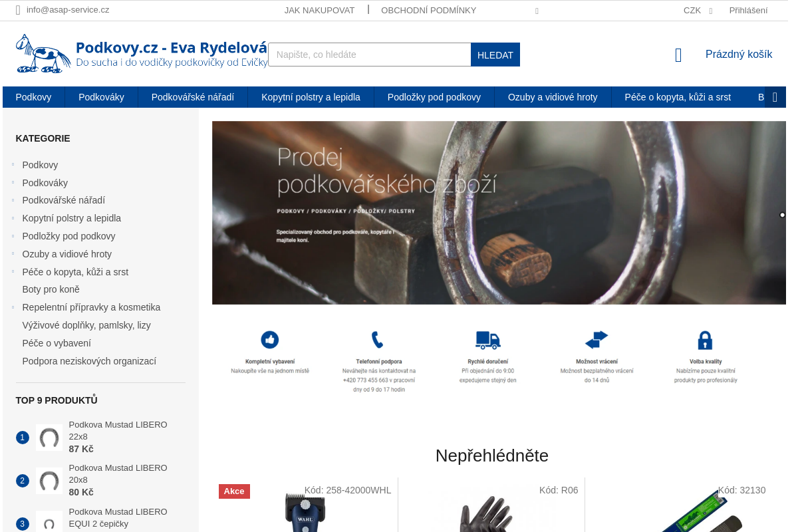The height and width of the screenshot is (532, 798).
Task: Open WAHL clipper product image
Action: pyautogui.click(x=305, y=512)
